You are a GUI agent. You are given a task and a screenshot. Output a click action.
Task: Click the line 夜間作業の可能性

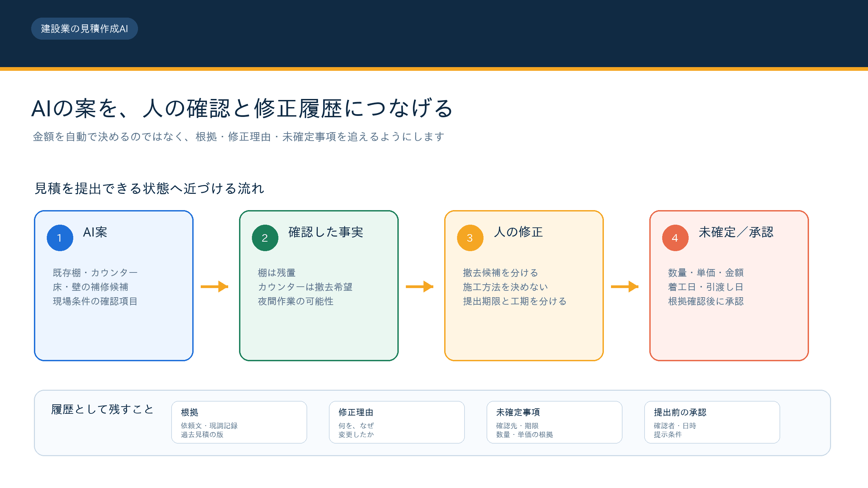click(296, 301)
